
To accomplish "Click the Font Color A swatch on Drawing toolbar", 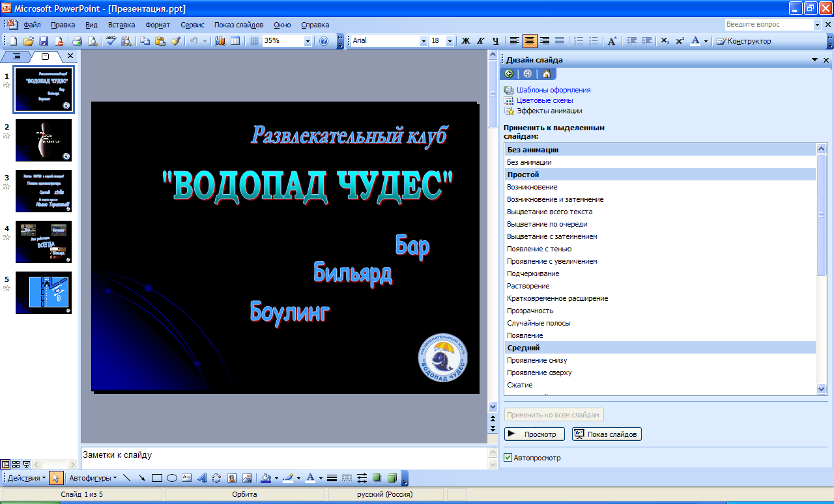I will point(310,478).
